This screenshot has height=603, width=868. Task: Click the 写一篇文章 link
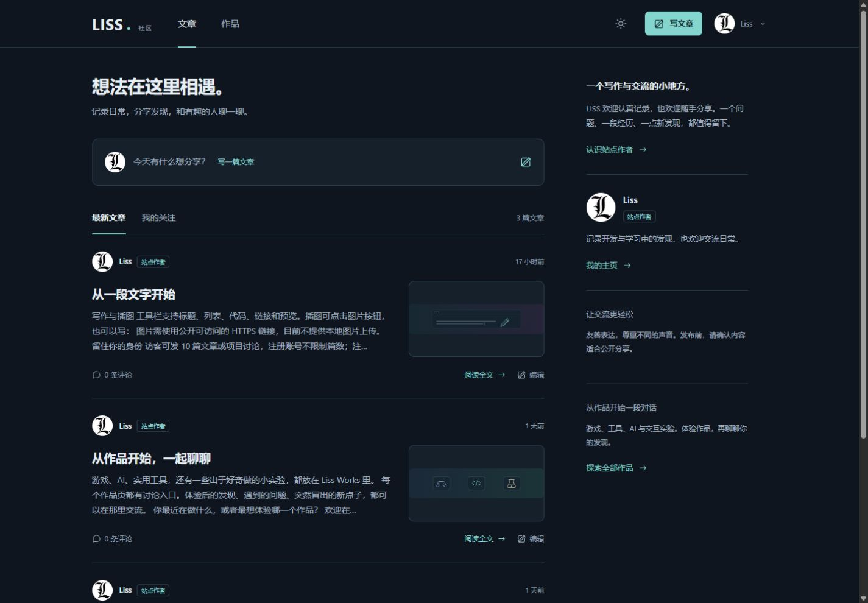tap(236, 162)
